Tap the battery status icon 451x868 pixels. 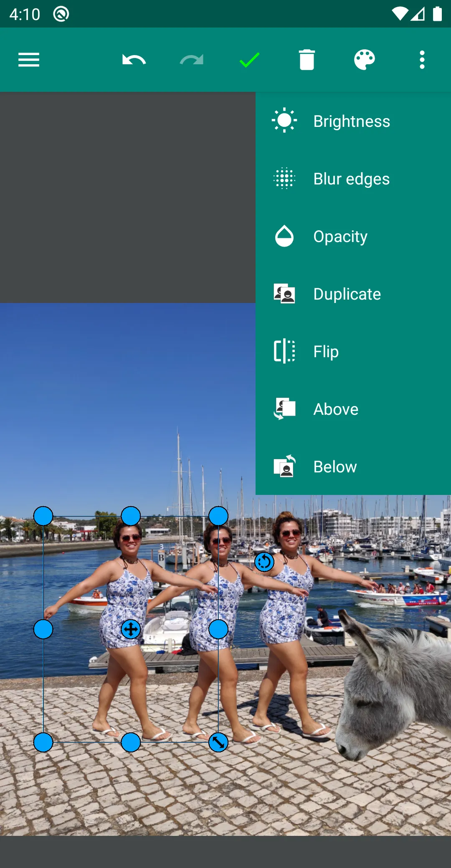point(437,14)
